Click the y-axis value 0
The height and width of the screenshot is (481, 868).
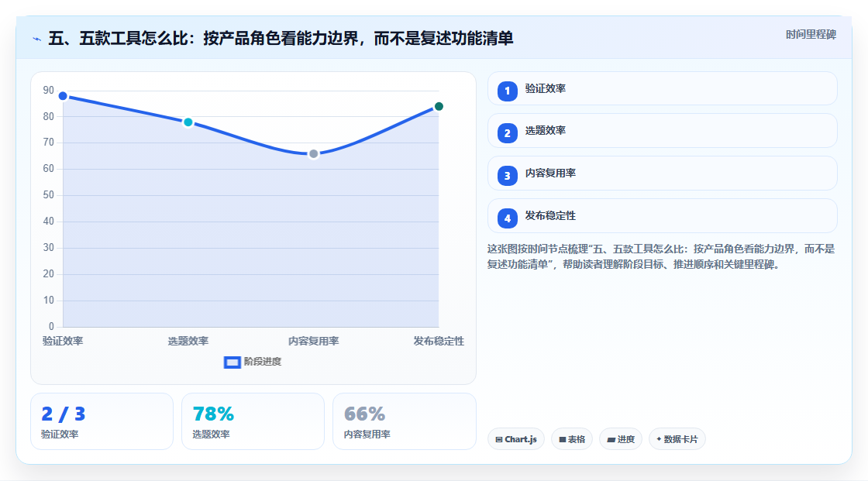pyautogui.click(x=51, y=327)
